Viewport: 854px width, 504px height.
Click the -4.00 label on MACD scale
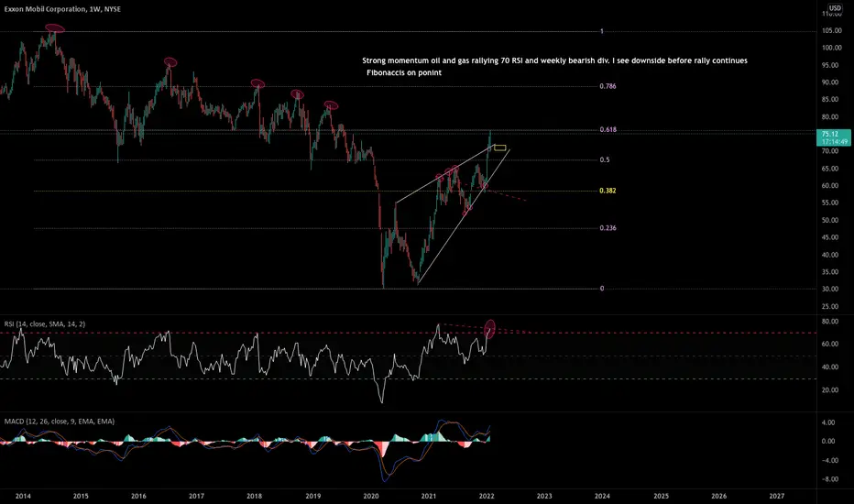(828, 460)
